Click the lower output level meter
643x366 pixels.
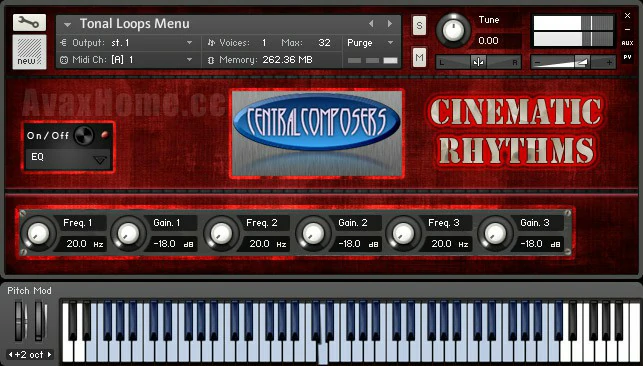(x=573, y=39)
